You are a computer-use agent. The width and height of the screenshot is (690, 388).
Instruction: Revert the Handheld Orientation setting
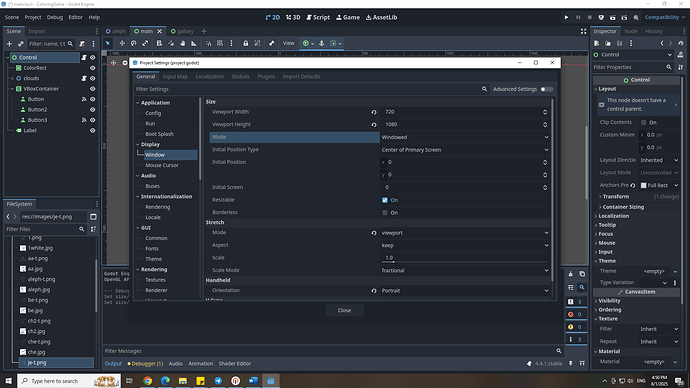[x=374, y=291]
